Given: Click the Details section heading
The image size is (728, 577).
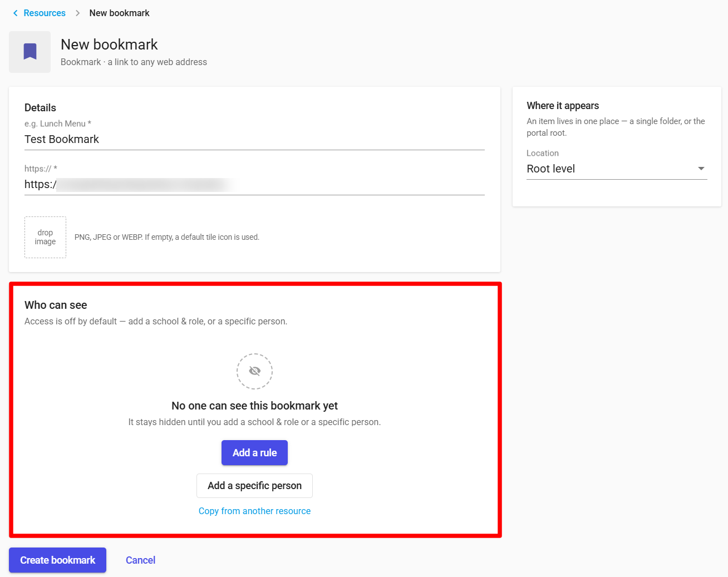Looking at the screenshot, I should [40, 107].
